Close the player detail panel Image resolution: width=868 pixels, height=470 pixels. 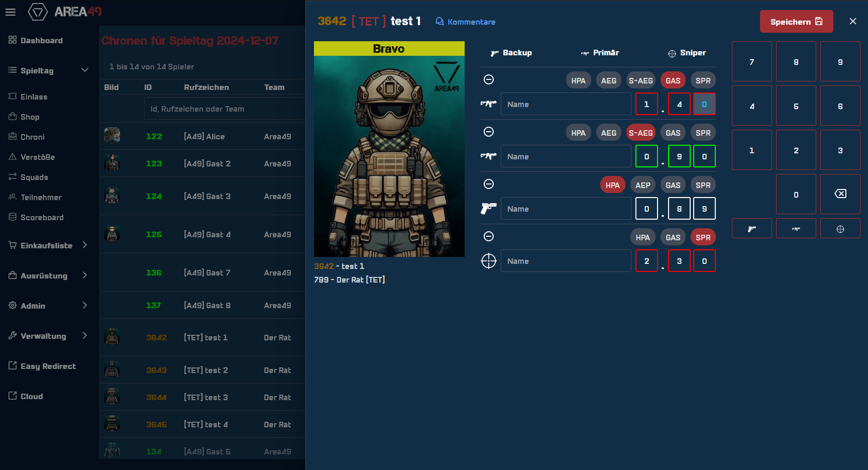[853, 21]
